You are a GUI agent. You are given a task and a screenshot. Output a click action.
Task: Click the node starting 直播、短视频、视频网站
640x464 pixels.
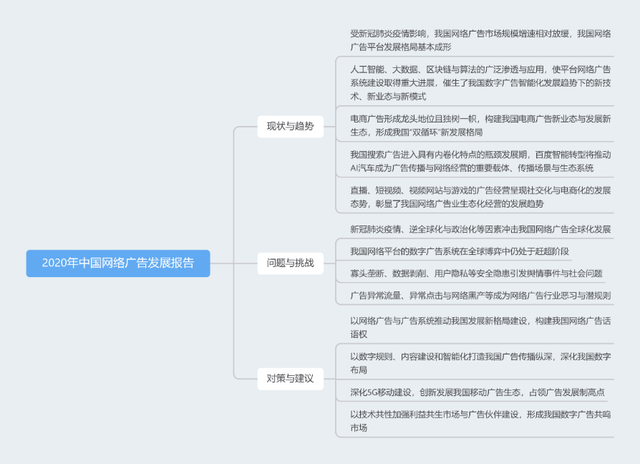[480, 197]
